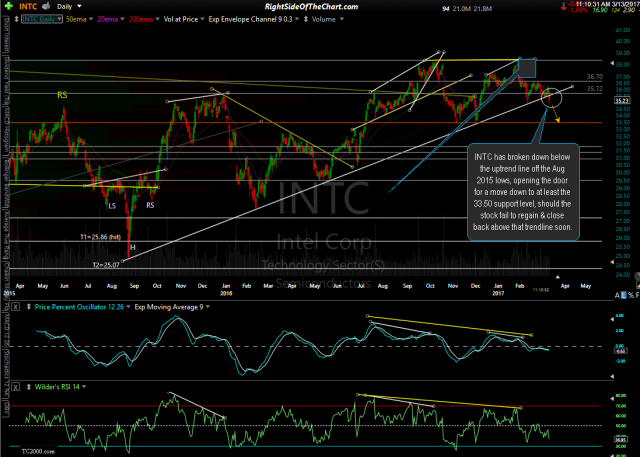The height and width of the screenshot is (457, 640).
Task: Close the Wilder's RSI pane
Action: [15, 386]
